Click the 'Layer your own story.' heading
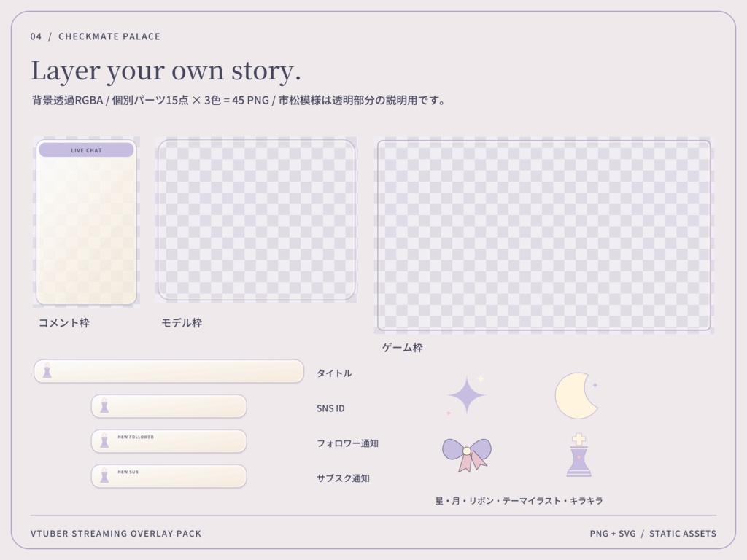This screenshot has height=560, width=747. (x=166, y=71)
